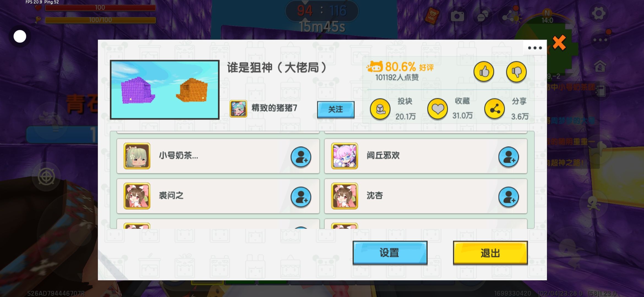
Task: Add 小号奶茶 as a friend
Action: pos(301,157)
